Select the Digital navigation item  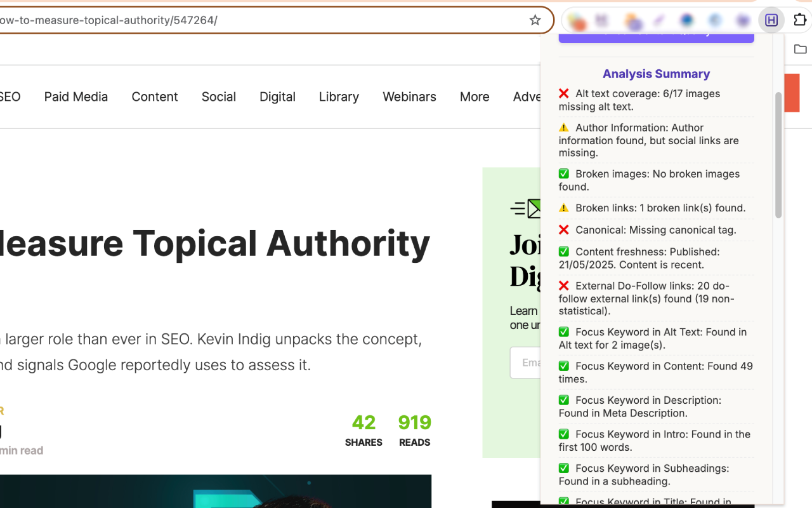click(277, 97)
